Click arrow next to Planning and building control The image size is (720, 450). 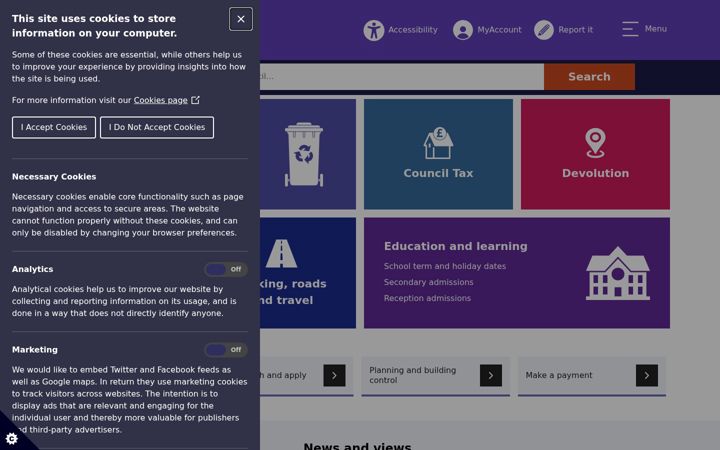[491, 376]
